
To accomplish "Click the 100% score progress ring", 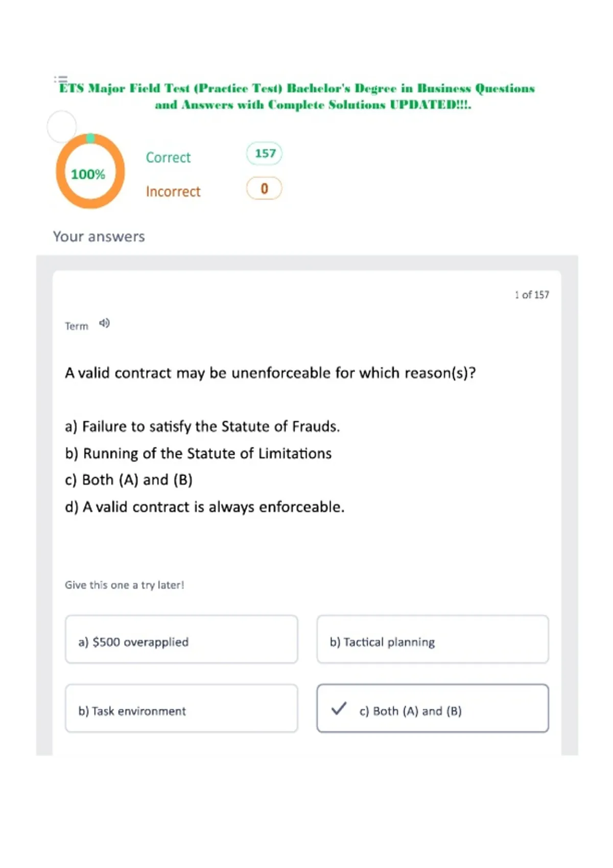I will pos(90,171).
